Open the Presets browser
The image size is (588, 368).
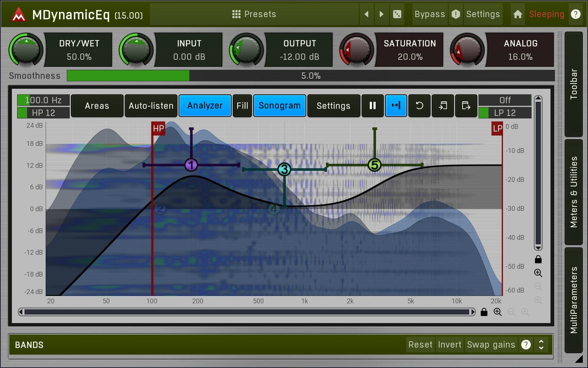[x=254, y=14]
